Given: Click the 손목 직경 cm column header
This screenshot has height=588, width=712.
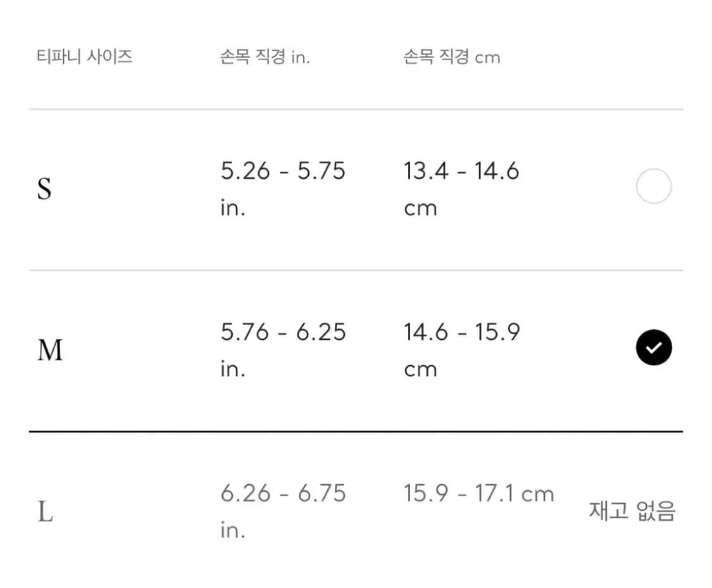Looking at the screenshot, I should (451, 56).
